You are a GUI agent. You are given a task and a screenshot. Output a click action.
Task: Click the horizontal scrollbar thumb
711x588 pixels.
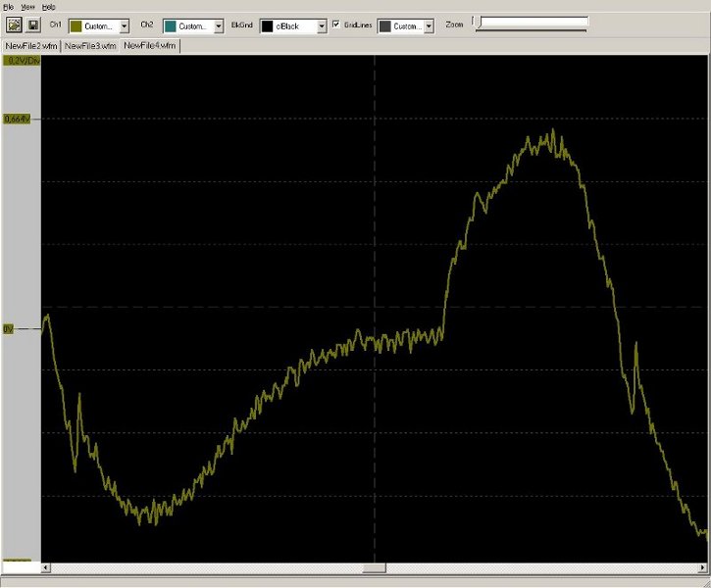pos(374,568)
